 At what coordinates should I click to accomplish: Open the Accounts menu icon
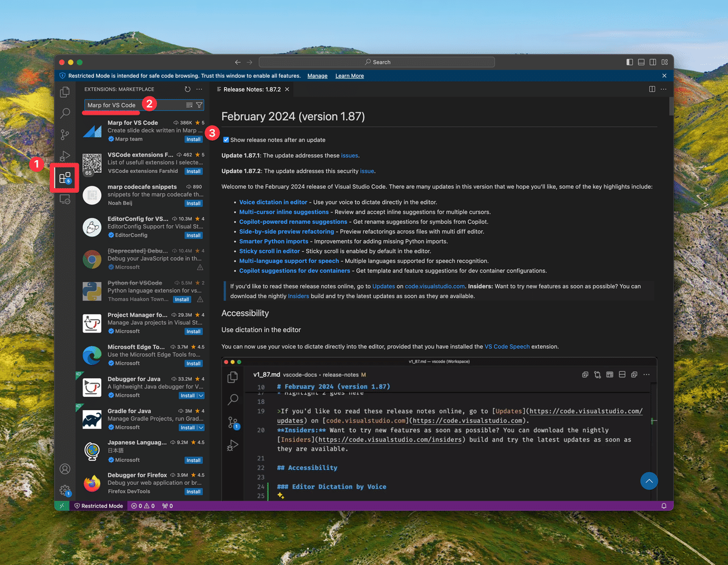(65, 469)
